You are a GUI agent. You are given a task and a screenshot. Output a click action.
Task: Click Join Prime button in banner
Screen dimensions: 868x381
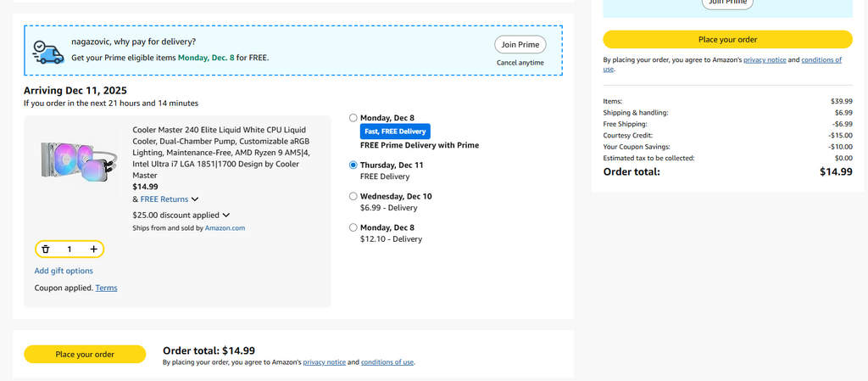coord(520,45)
